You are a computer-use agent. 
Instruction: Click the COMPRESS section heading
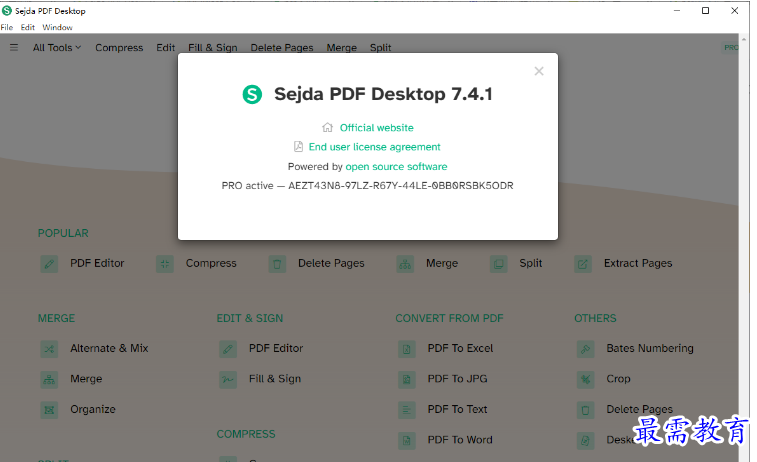point(246,434)
